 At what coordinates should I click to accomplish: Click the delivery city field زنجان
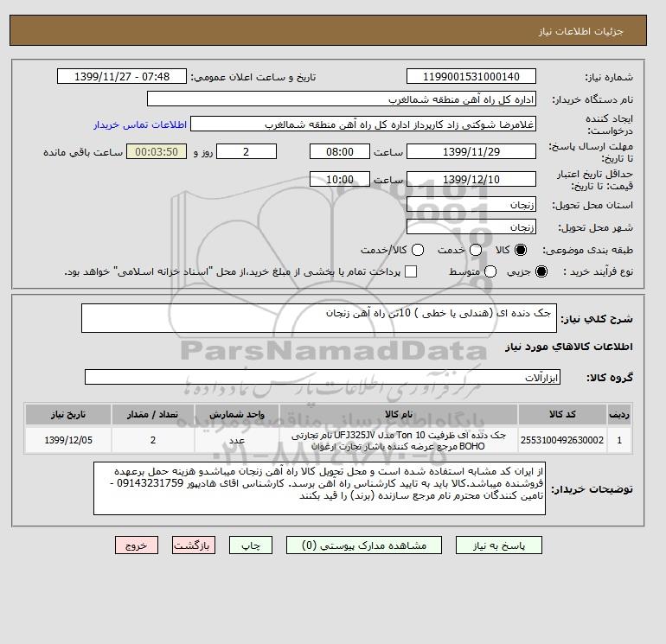[471, 227]
